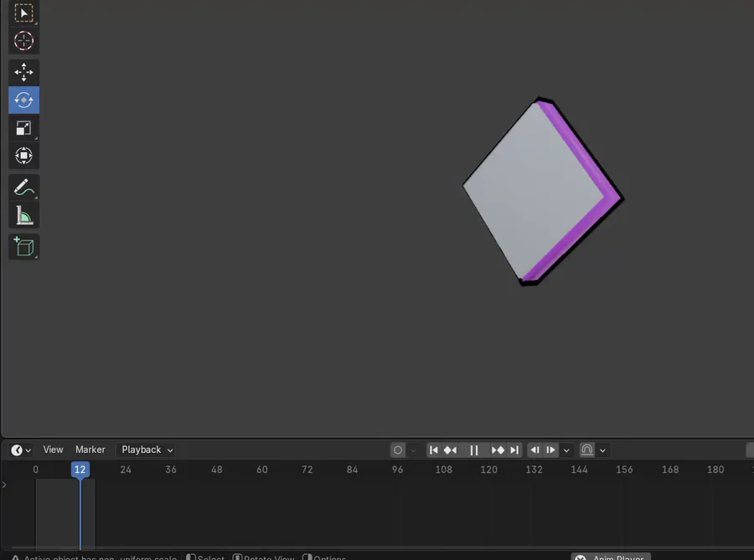Expand the timeline channels side arrow
This screenshot has height=560, width=754.
4,485
